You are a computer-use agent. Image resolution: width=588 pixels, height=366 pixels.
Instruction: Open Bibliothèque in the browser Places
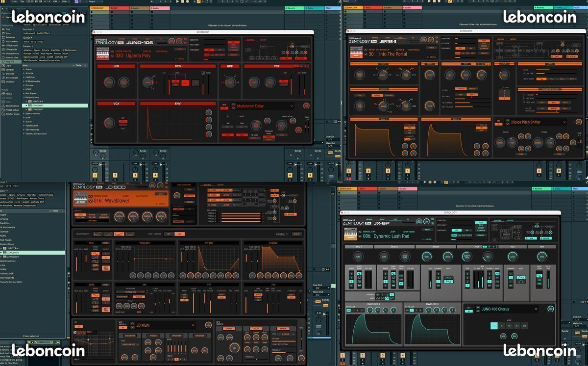[x=10, y=106]
